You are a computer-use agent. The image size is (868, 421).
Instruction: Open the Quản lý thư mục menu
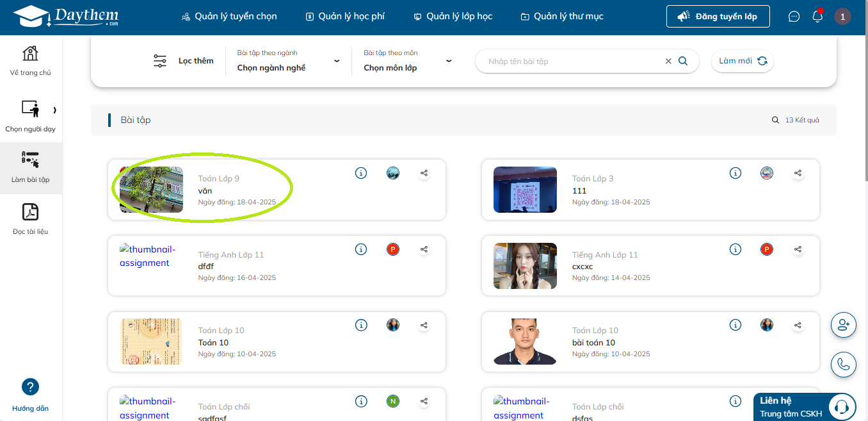click(562, 17)
